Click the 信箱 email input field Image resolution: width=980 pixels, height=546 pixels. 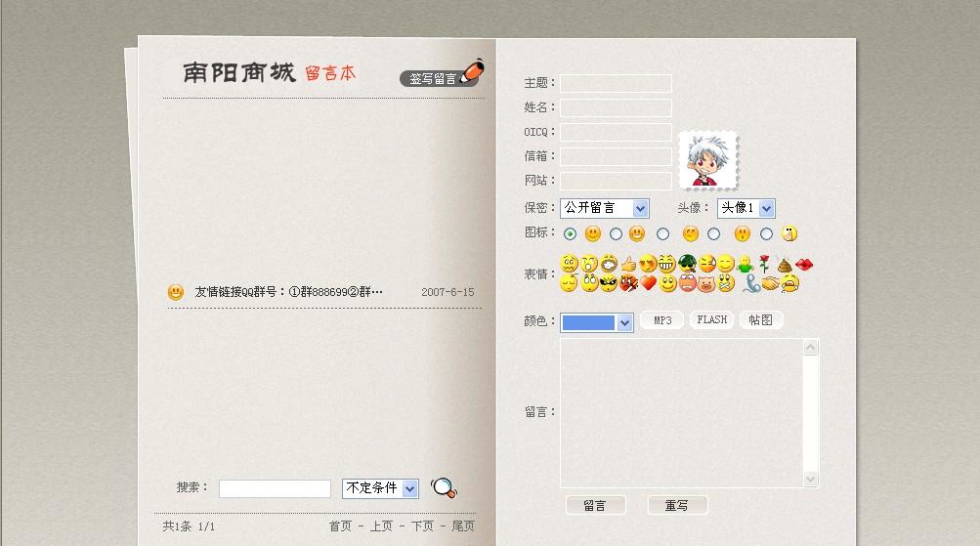pyautogui.click(x=616, y=156)
